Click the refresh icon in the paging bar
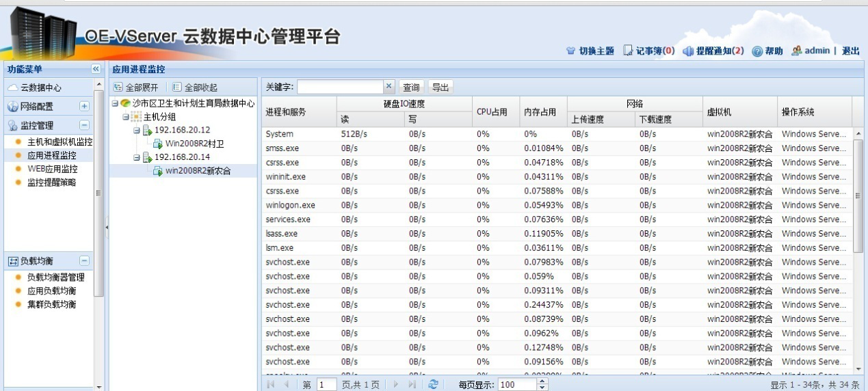 432,385
